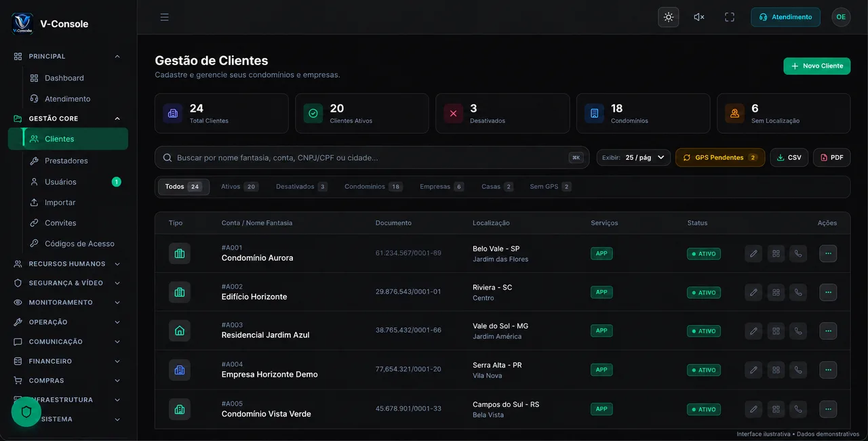
Task: Expand the OPERAÇÃO section
Action: pos(68,322)
